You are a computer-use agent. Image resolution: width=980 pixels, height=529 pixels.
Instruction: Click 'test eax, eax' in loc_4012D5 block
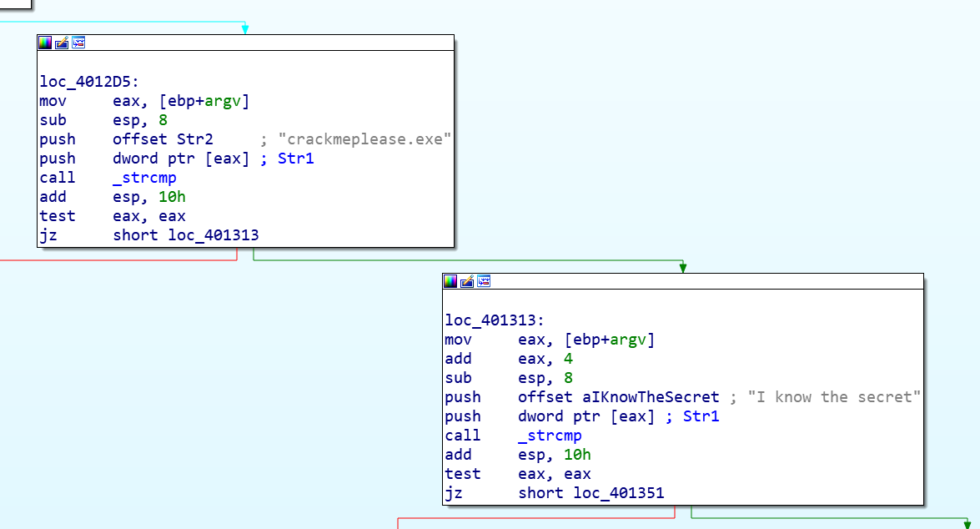[x=113, y=216]
